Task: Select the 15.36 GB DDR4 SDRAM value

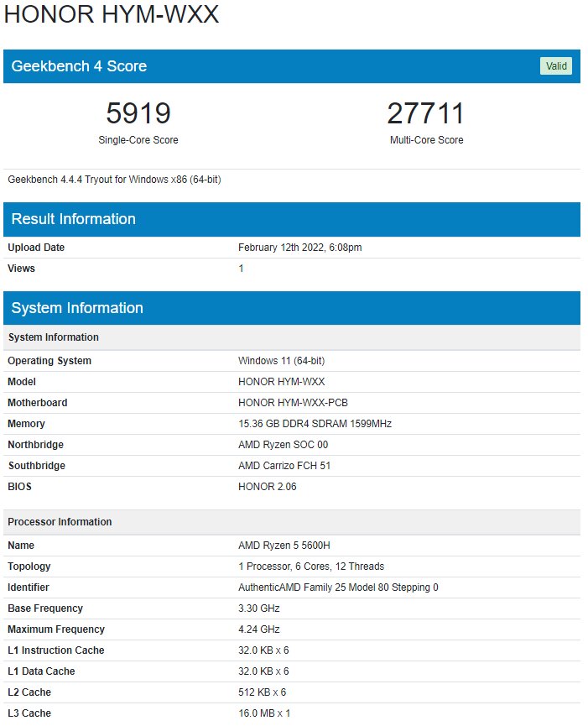Action: (315, 424)
